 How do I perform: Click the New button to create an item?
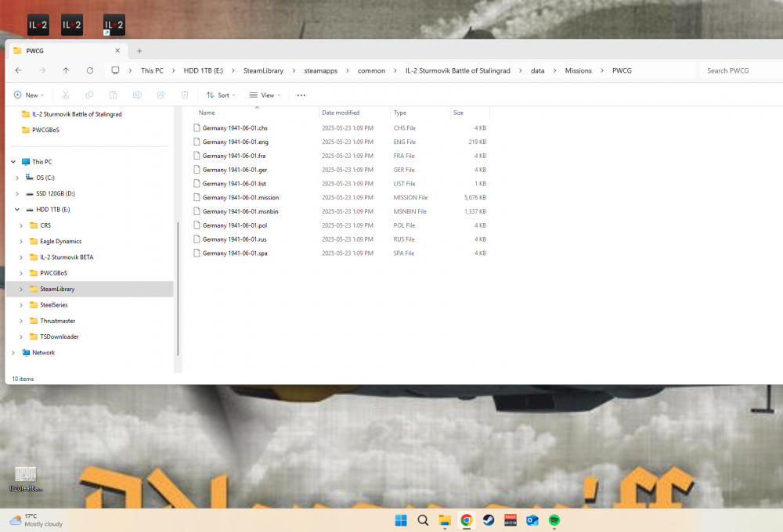[27, 95]
